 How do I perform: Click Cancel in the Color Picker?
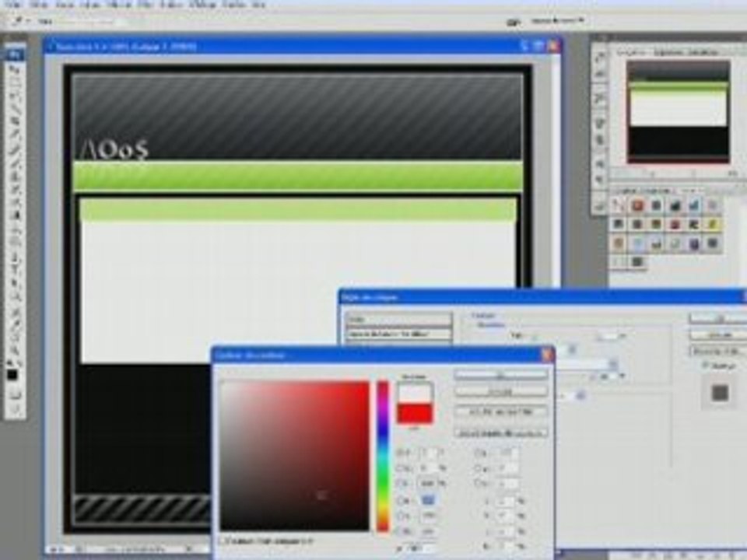[500, 391]
